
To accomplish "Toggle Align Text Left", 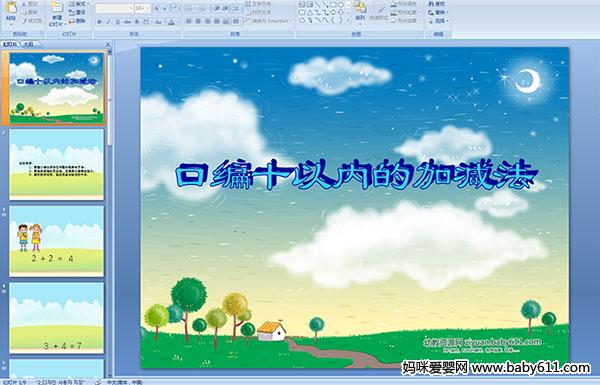I will click(189, 21).
